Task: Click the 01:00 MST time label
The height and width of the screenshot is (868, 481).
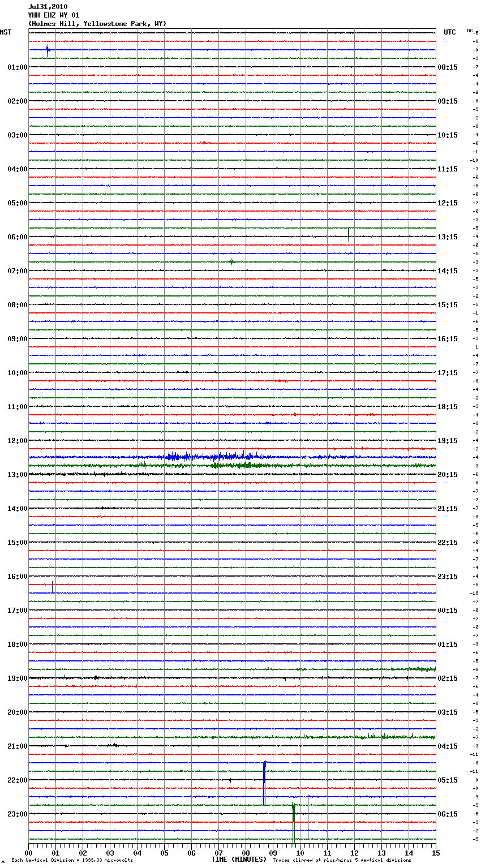Action: (x=17, y=67)
